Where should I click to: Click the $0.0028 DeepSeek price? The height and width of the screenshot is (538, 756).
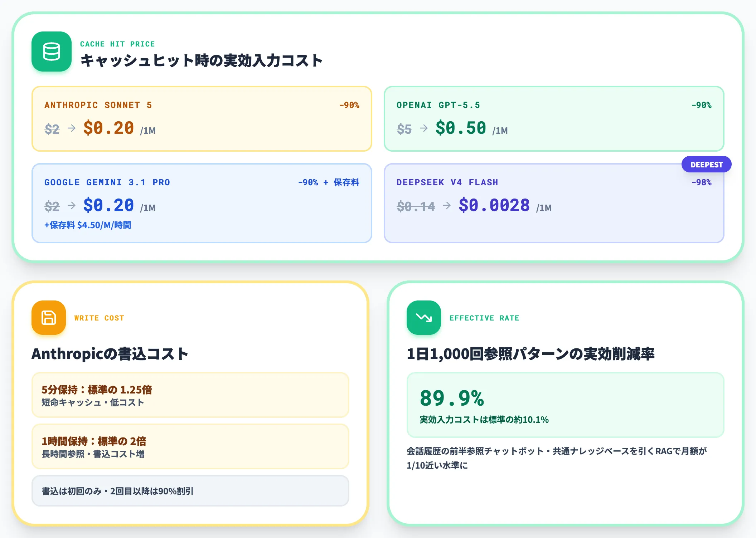click(494, 205)
